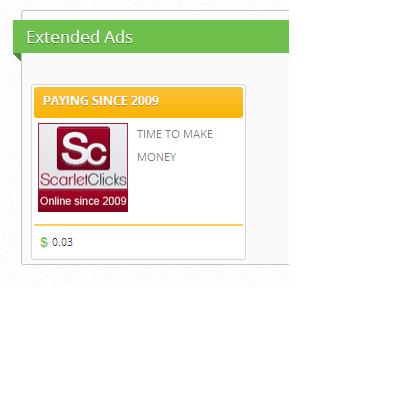Click the 0.03 reward amount
Image resolution: width=412 pixels, height=402 pixels.
tap(62, 242)
